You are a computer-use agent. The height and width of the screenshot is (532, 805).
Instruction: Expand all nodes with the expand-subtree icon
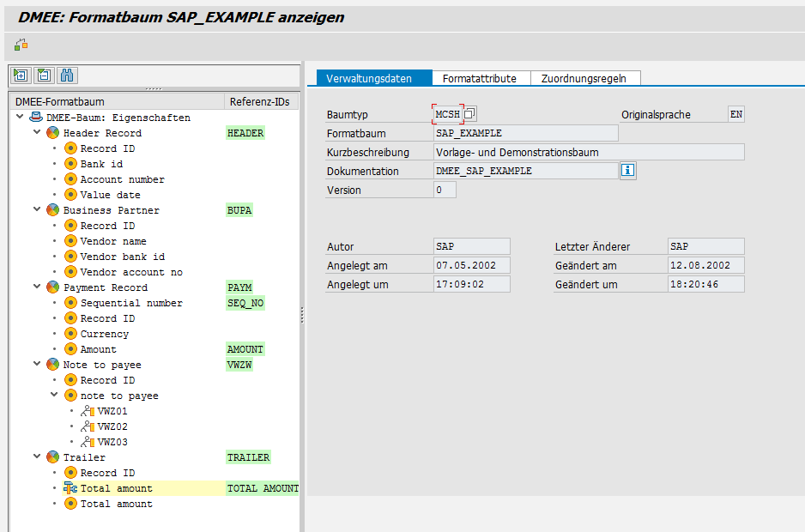(x=20, y=75)
